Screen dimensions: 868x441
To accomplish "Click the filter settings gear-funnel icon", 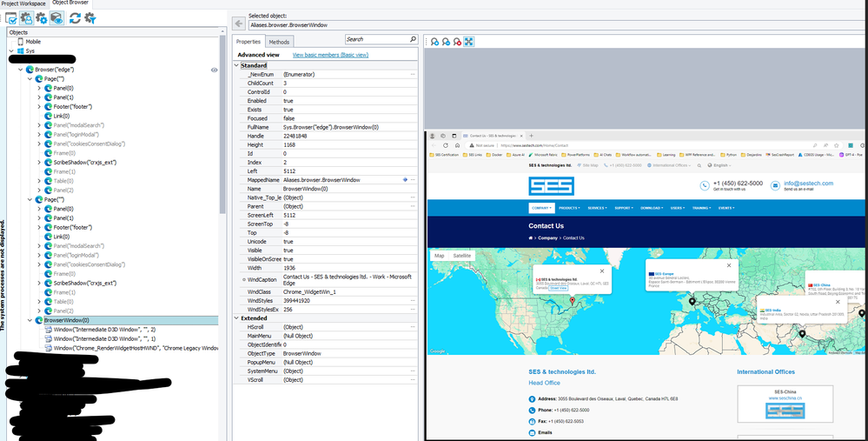I will (x=90, y=17).
